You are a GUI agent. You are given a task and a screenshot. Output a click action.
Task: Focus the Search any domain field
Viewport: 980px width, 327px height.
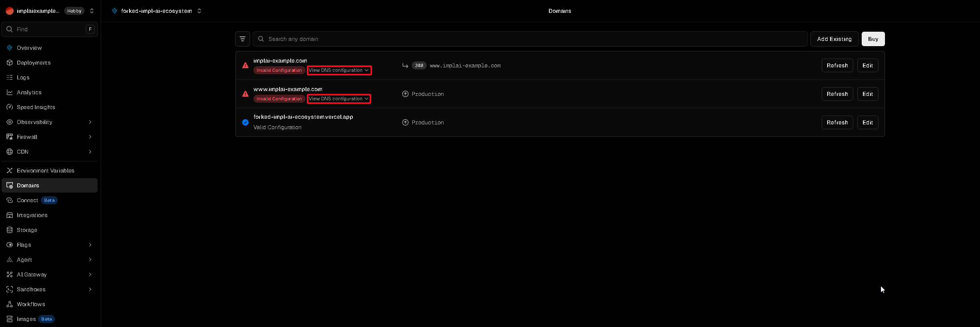[530, 39]
